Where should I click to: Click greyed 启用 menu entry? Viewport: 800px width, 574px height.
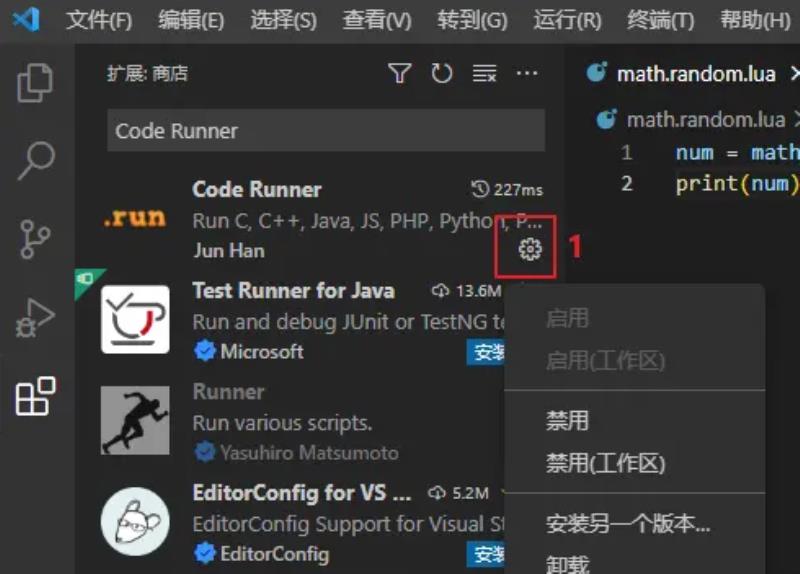[x=635, y=318]
